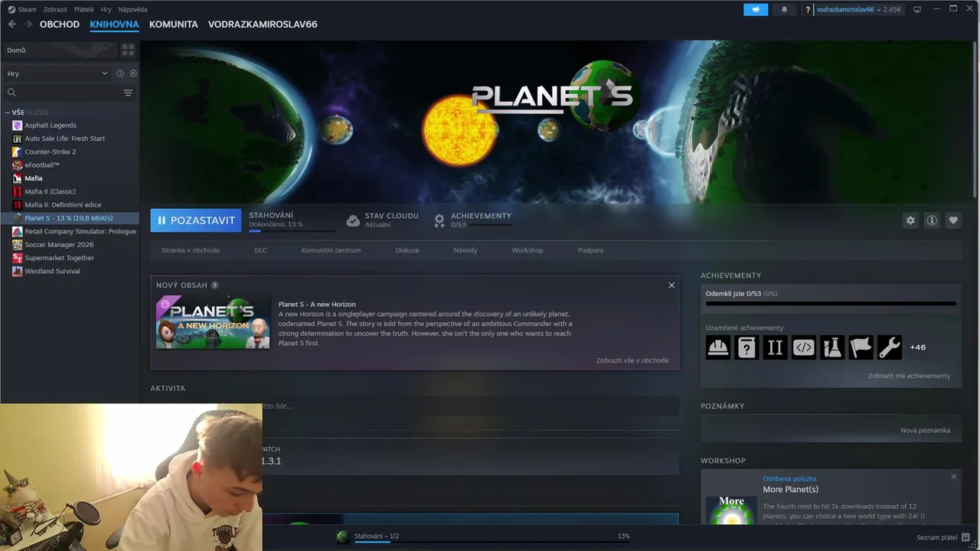Select the question mark achievement icon
Image resolution: width=980 pixels, height=551 pixels.
pos(746,347)
